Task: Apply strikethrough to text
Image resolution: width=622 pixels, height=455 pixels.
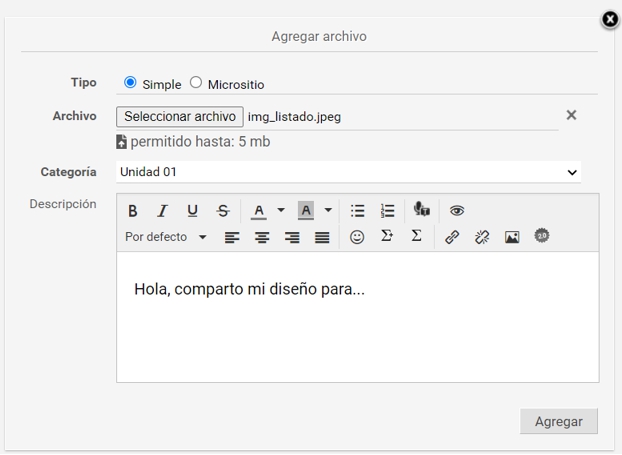Action: (223, 211)
